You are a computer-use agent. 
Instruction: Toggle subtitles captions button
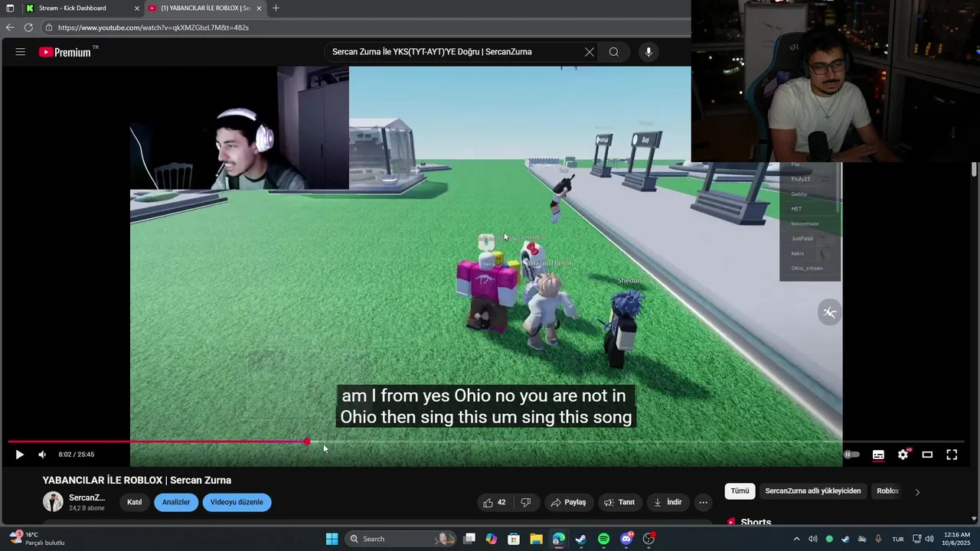878,455
